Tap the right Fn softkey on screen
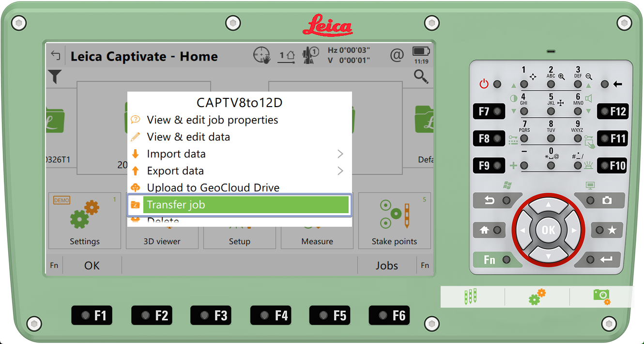Viewport: 644px width, 344px height. (425, 265)
